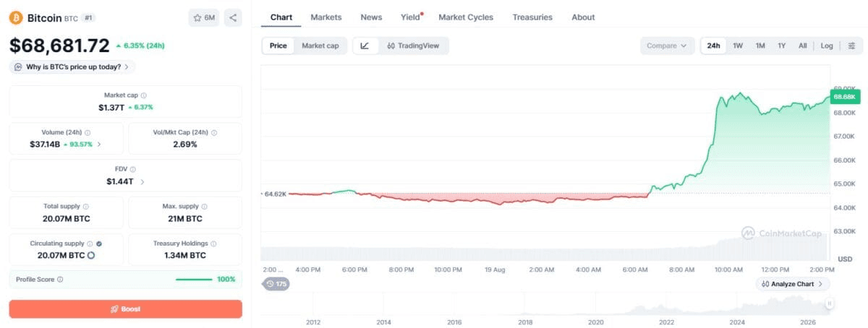
Task: Click Volume (24h) info icon
Action: point(87,133)
